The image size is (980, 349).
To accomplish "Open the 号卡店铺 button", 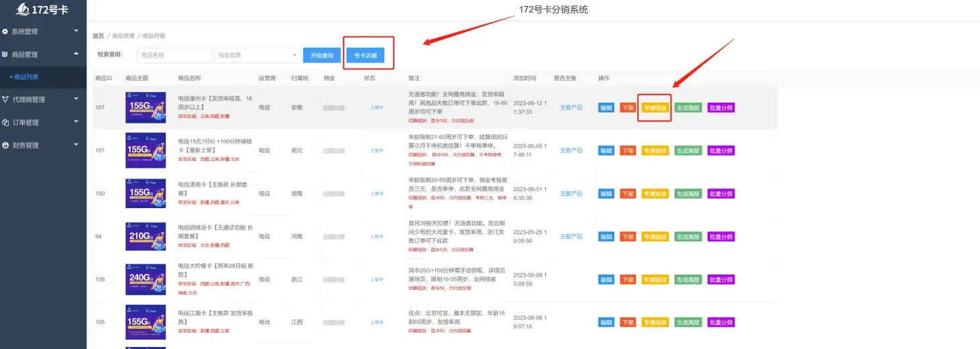I will (x=365, y=55).
